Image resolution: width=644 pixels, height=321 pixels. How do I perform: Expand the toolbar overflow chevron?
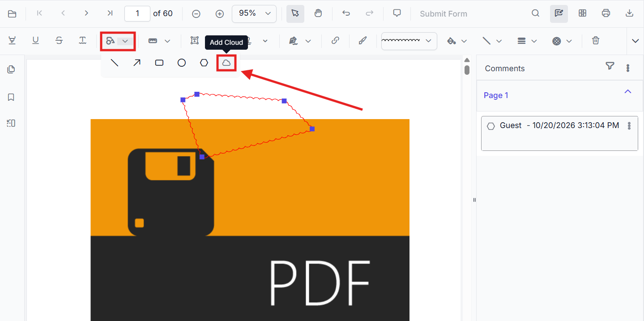[x=635, y=41]
